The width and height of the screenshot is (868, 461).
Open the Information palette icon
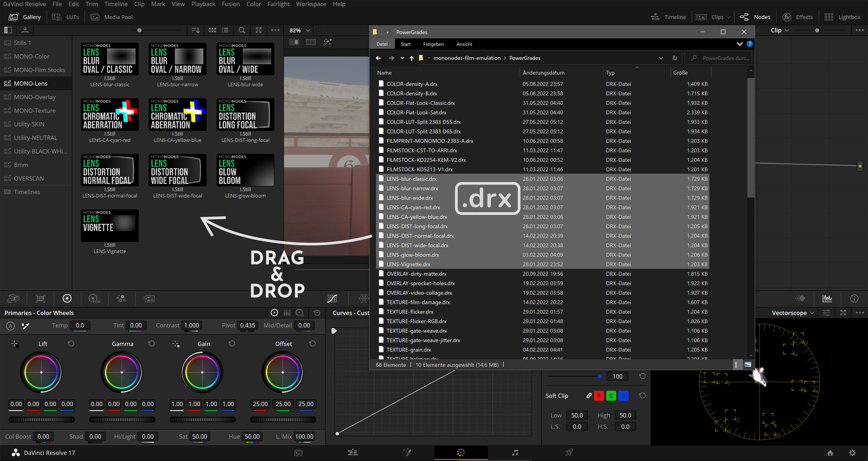[854, 298]
